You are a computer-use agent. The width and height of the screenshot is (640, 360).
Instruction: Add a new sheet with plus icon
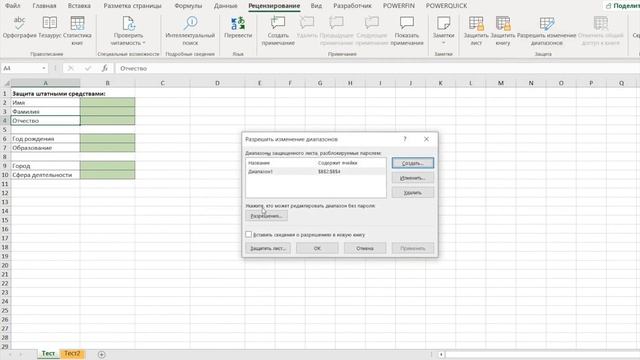pos(102,354)
